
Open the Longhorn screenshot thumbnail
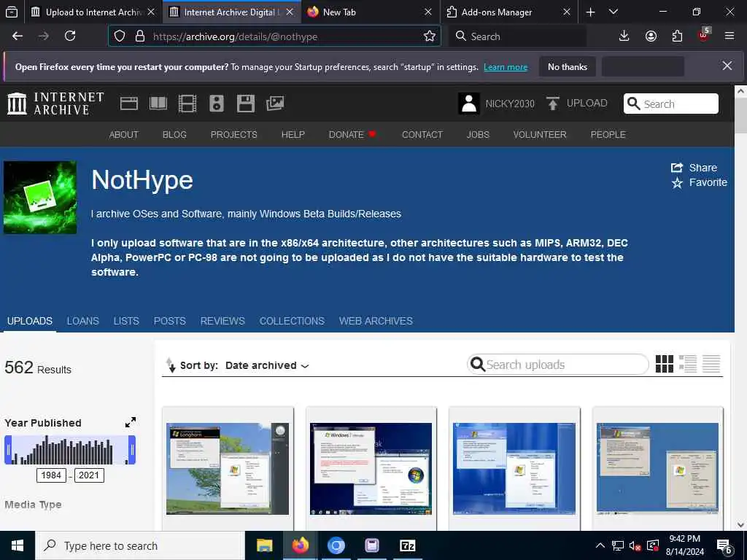228,469
